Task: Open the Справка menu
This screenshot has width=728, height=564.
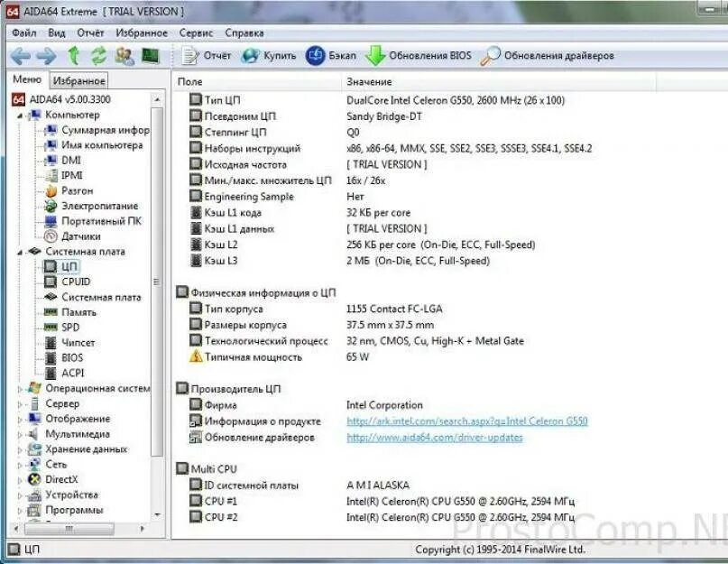Action: click(x=244, y=33)
